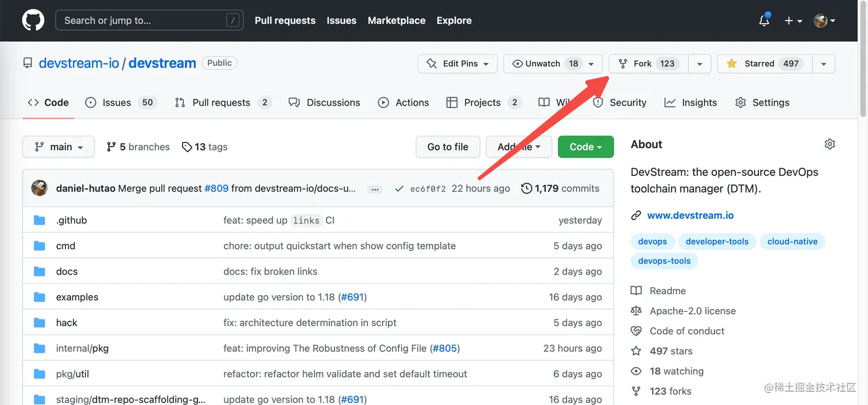Open the About settings gear

pyautogui.click(x=830, y=144)
